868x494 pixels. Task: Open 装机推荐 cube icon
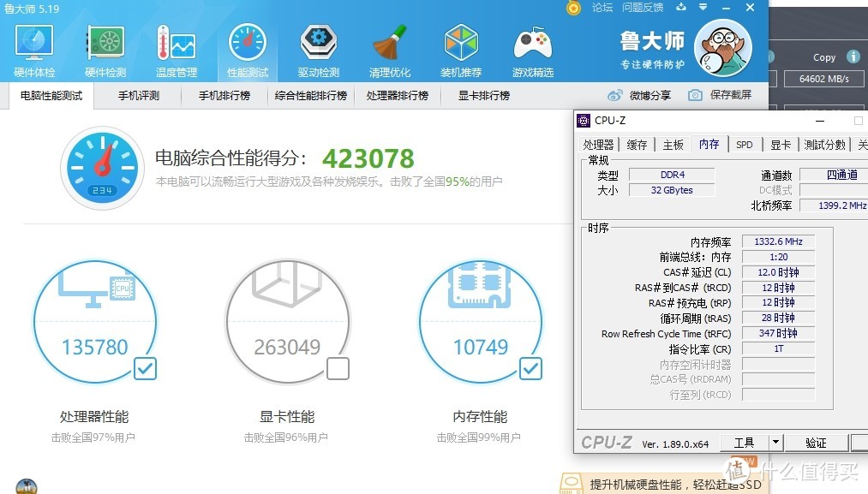(461, 51)
